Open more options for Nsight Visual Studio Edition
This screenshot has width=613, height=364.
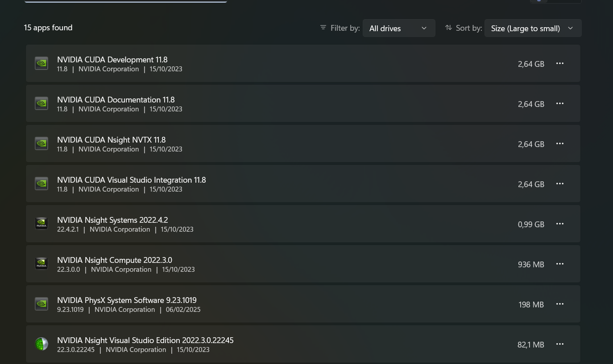pyautogui.click(x=560, y=344)
